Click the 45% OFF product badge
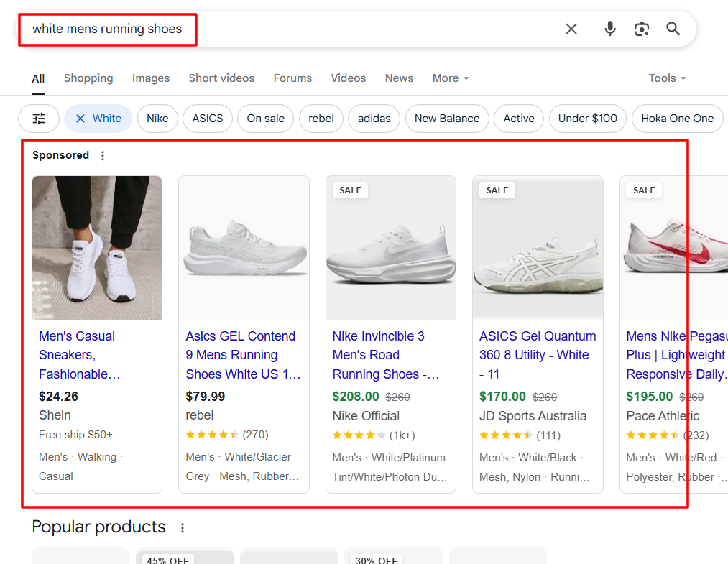Viewport: 728px width, 564px height. tap(167, 560)
